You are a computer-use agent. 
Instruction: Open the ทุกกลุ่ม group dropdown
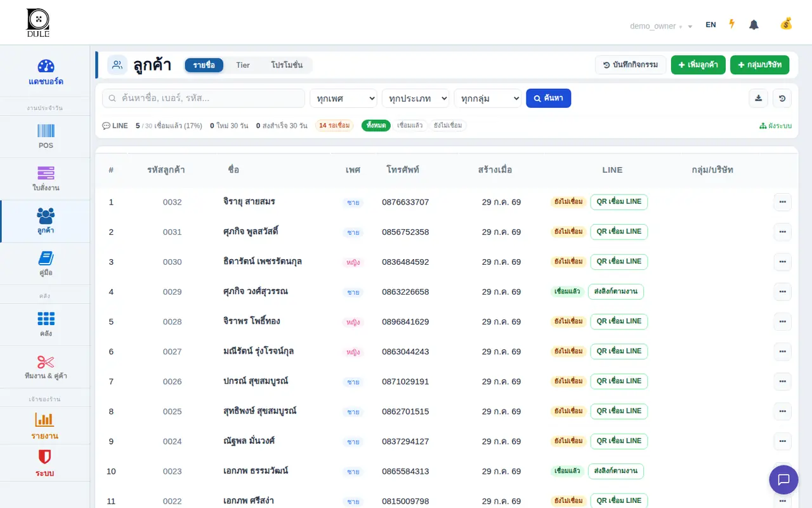pyautogui.click(x=488, y=98)
